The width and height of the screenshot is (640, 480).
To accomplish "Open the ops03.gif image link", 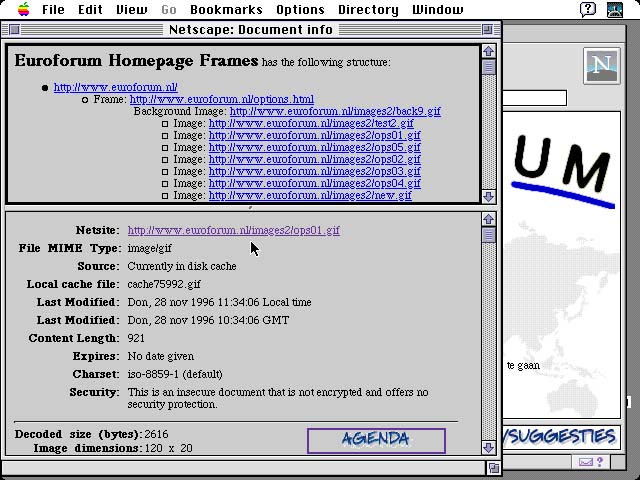I will point(314,171).
